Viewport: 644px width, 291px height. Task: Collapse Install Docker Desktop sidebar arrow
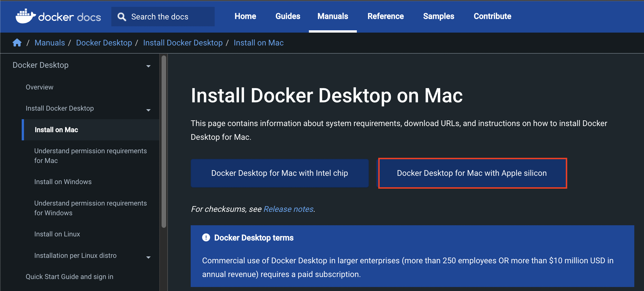(x=148, y=110)
